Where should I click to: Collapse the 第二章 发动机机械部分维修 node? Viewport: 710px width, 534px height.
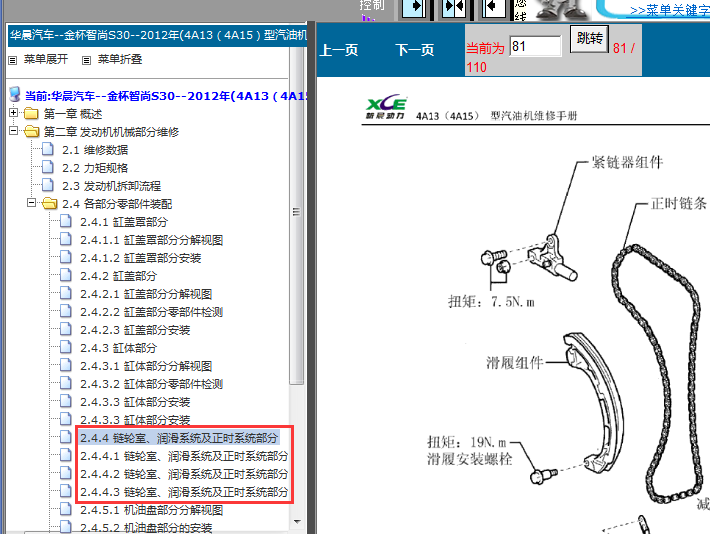(x=14, y=131)
